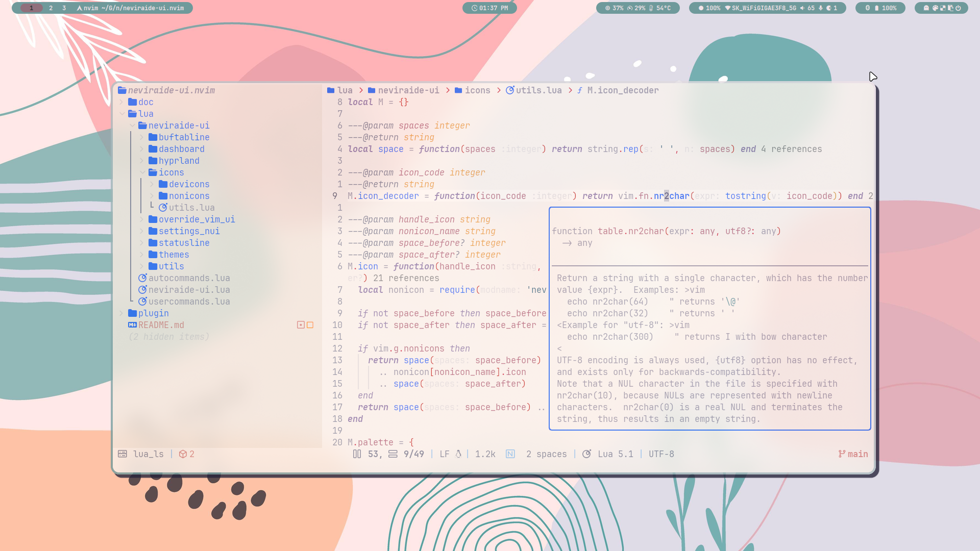Click the git branch main indicator

(x=853, y=454)
